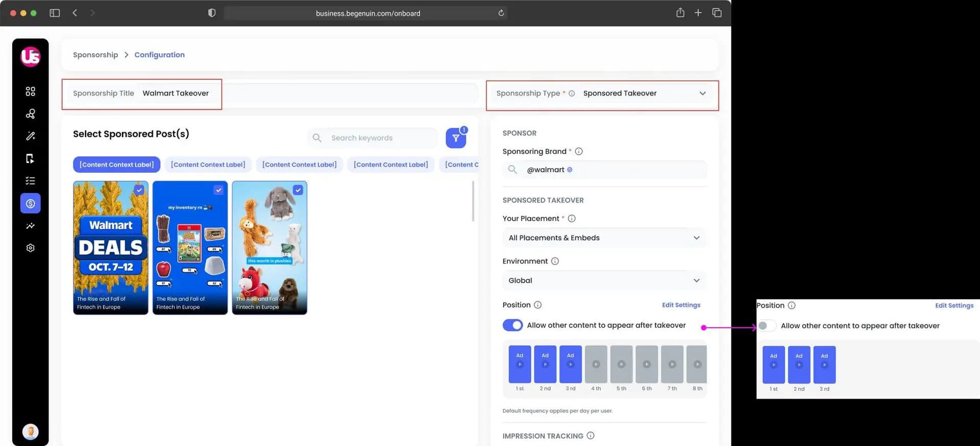This screenshot has width=980, height=446.
Task: Open the video play page icon in sidebar
Action: tap(31, 158)
